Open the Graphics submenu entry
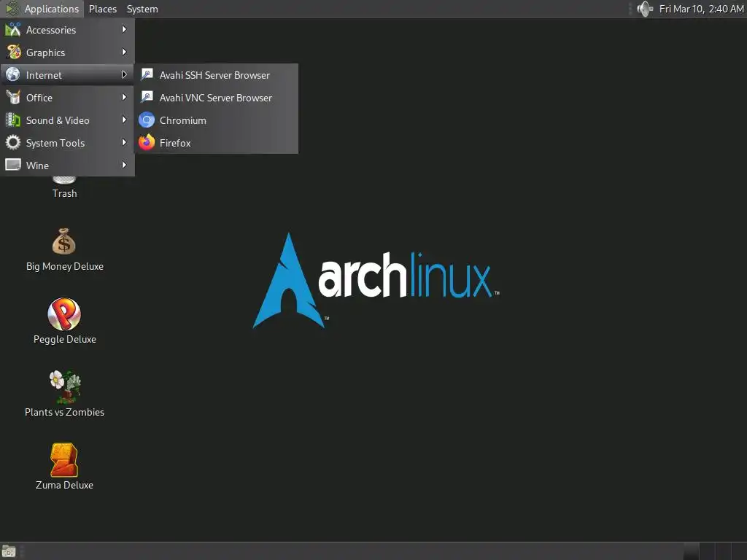Viewport: 747px width, 560px height. pyautogui.click(x=67, y=52)
